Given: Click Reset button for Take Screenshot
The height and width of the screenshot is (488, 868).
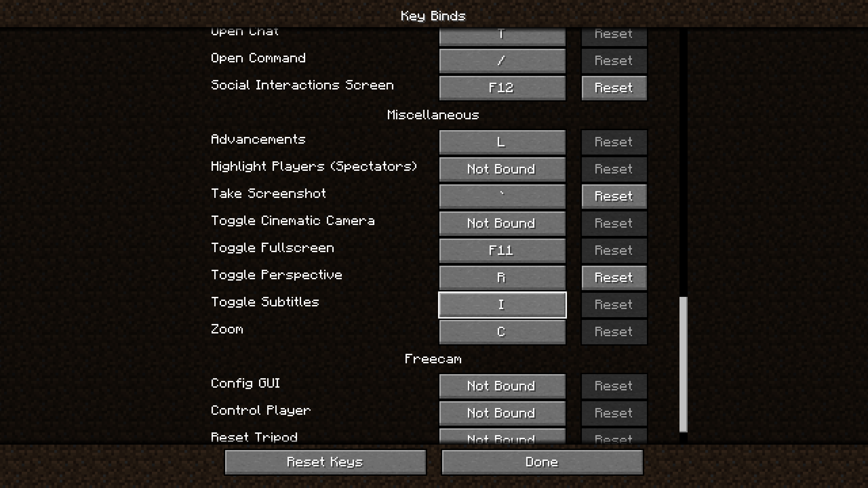Looking at the screenshot, I should pos(613,196).
